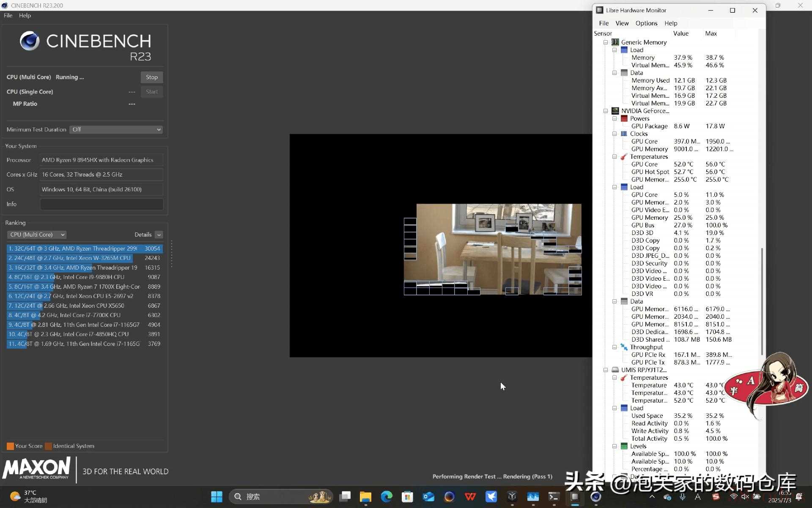Click the Info text field
Image resolution: width=812 pixels, height=508 pixels.
click(101, 204)
